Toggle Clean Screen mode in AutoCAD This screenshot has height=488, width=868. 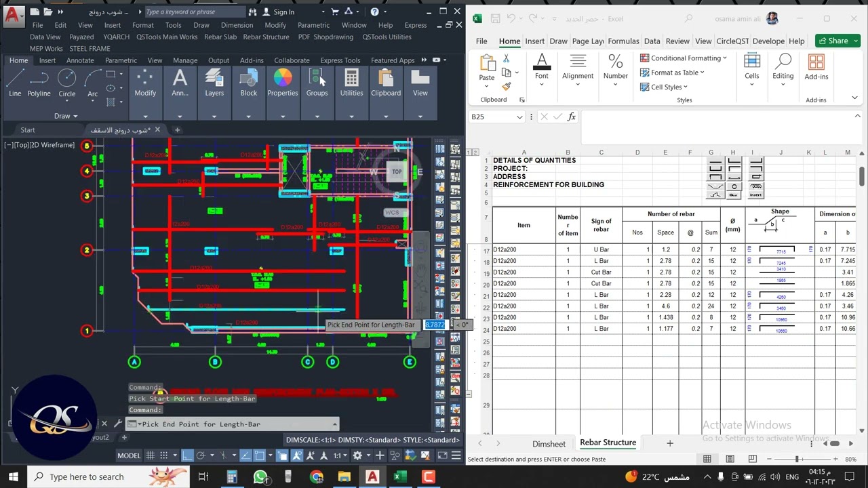[x=442, y=455]
